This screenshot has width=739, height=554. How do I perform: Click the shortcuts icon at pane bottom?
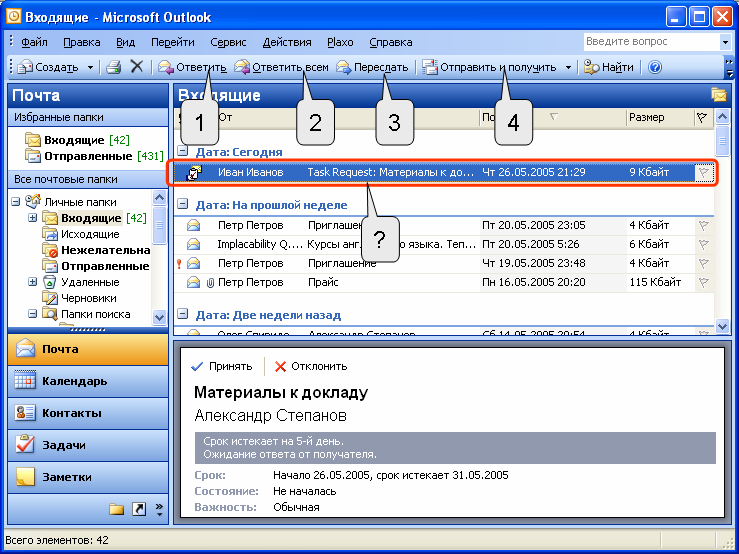(x=139, y=509)
